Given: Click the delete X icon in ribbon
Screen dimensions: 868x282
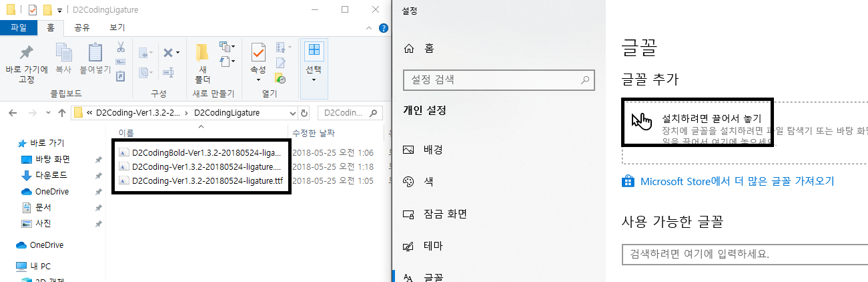Looking at the screenshot, I should click(168, 52).
